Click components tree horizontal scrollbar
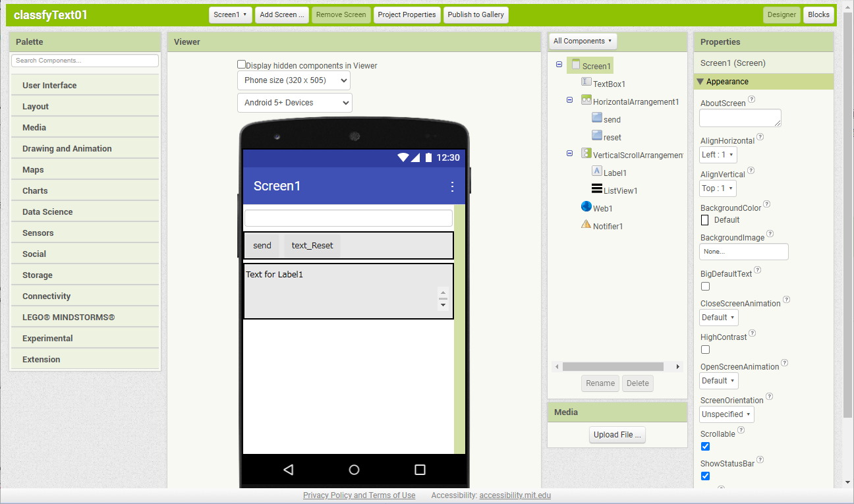The width and height of the screenshot is (854, 504). [x=613, y=366]
